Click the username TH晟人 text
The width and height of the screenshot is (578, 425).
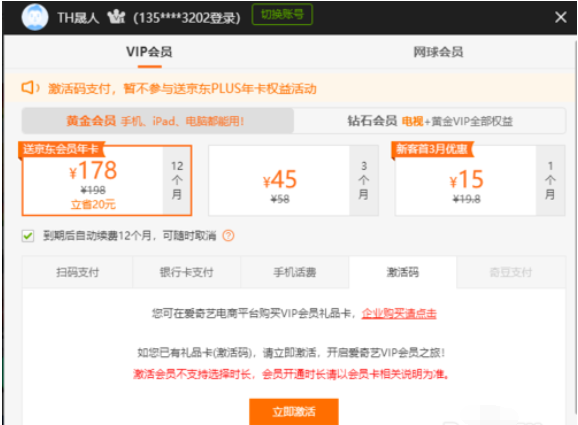[x=78, y=17]
